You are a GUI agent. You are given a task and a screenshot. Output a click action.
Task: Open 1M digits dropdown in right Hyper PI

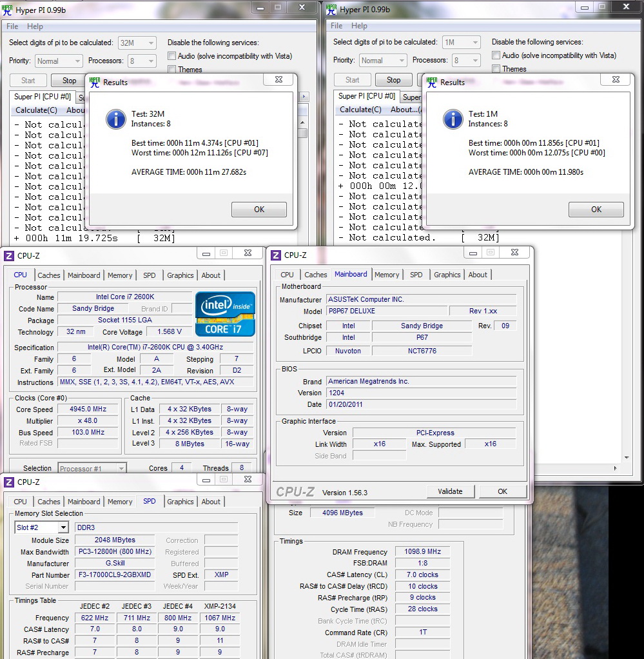462,42
